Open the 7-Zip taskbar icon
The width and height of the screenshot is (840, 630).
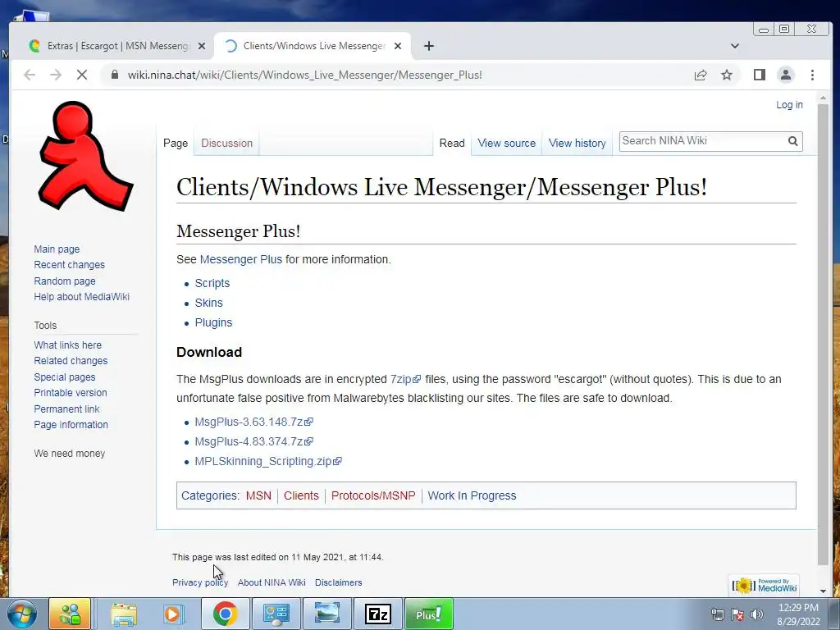click(x=377, y=614)
